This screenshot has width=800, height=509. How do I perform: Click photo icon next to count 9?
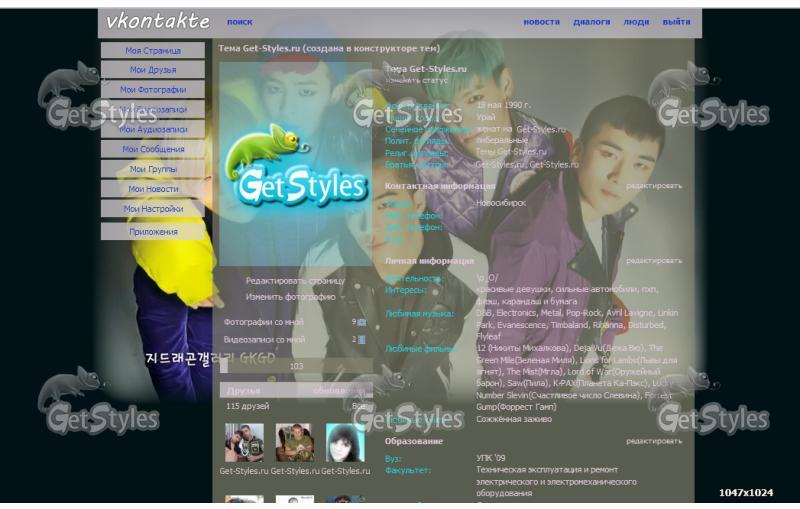(362, 322)
